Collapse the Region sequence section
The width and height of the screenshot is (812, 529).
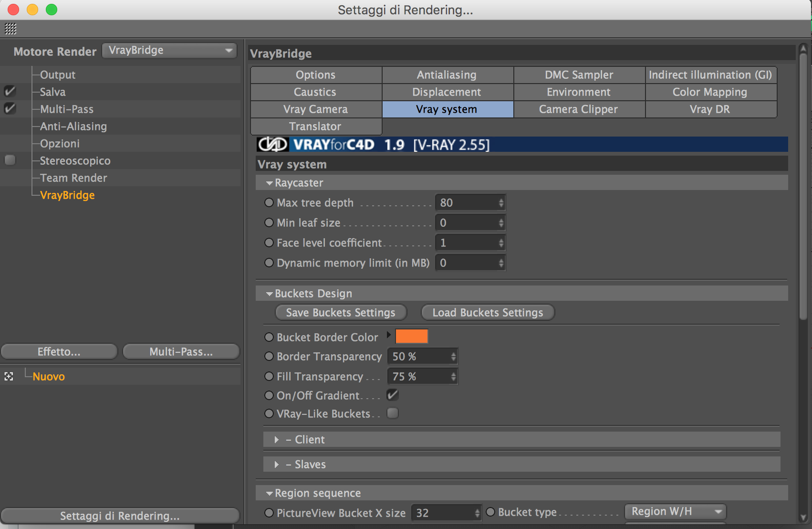[270, 493]
